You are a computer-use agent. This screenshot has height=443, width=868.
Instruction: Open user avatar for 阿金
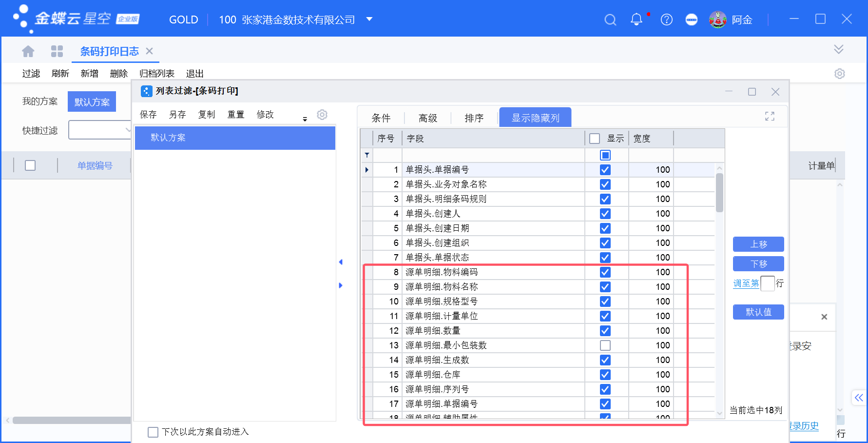(x=717, y=20)
